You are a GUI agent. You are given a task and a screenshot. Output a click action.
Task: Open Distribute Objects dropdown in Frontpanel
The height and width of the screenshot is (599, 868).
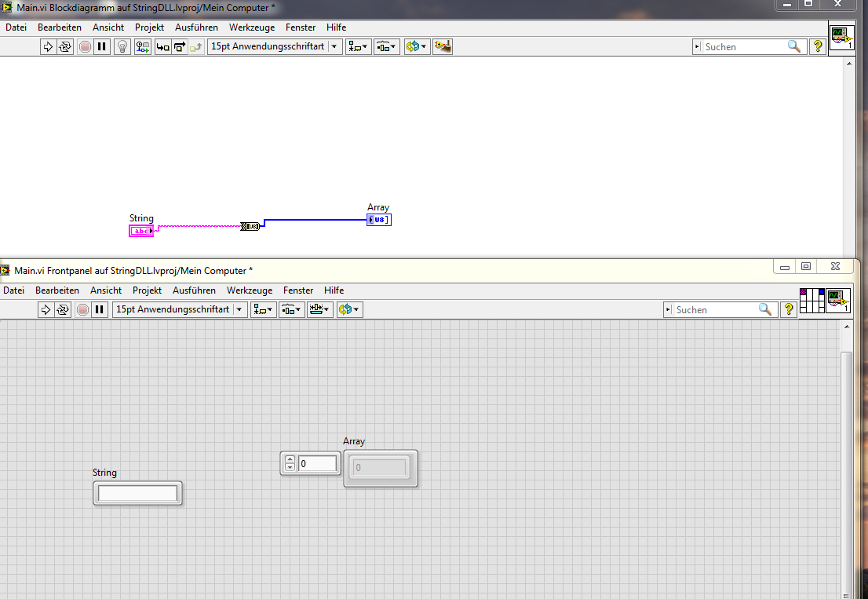click(292, 309)
